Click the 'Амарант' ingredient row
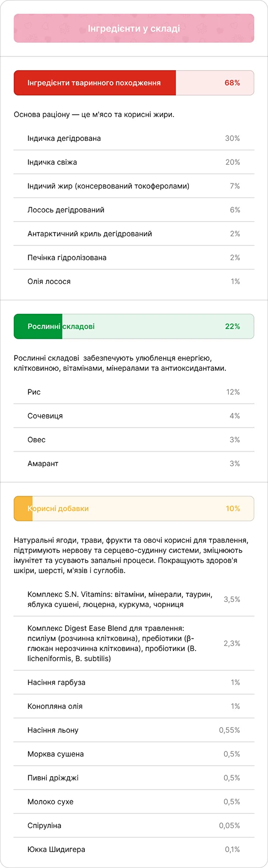268x868 pixels. pos(134,464)
